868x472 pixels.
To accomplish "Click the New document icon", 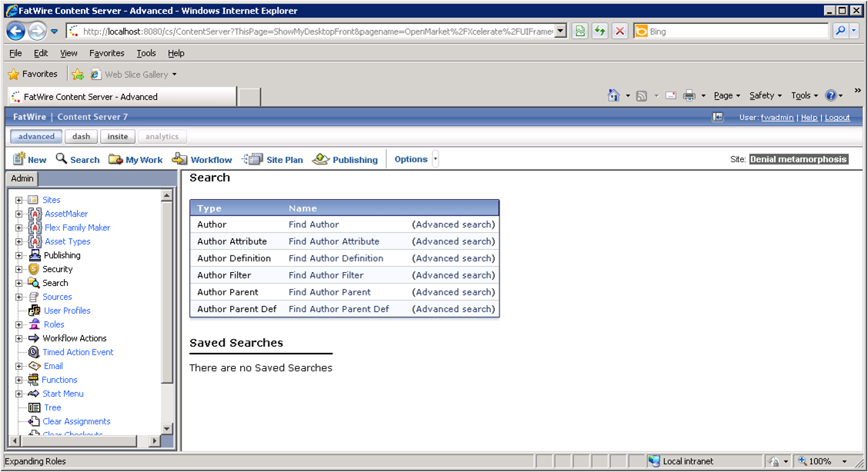I will (x=19, y=158).
